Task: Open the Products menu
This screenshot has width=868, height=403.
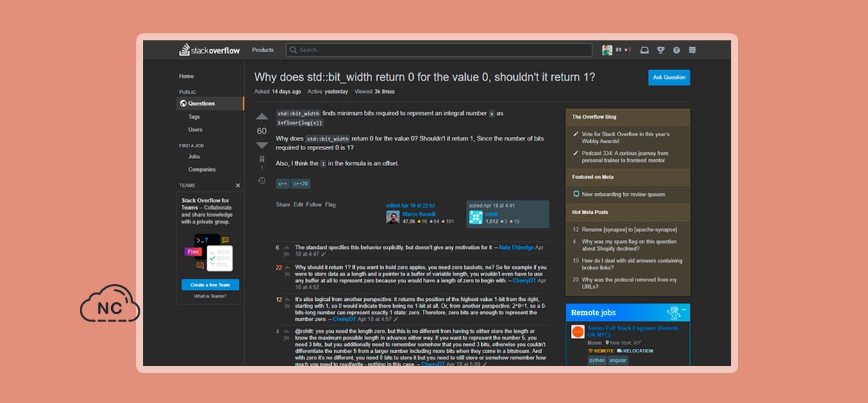Action: 262,50
